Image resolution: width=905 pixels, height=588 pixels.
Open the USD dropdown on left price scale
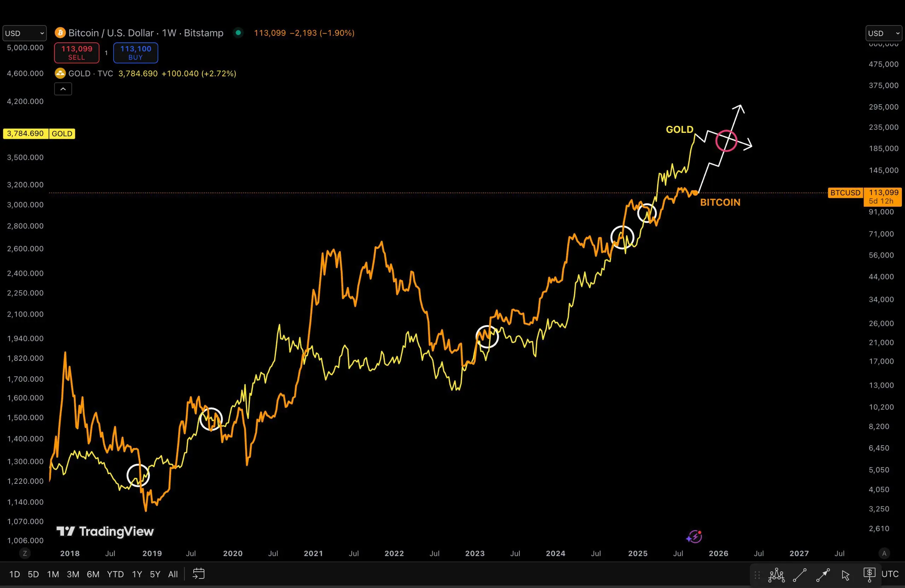point(25,33)
